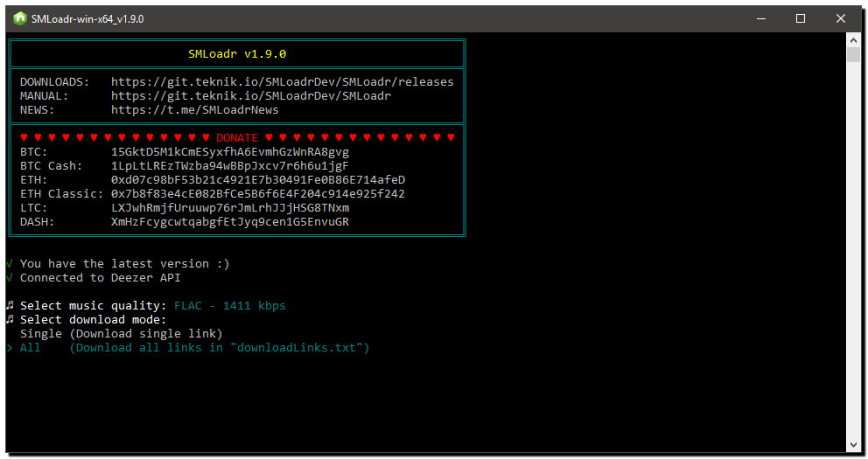Image resolution: width=868 pixels, height=459 pixels.
Task: Click the LTC wallet address
Action: click(230, 208)
